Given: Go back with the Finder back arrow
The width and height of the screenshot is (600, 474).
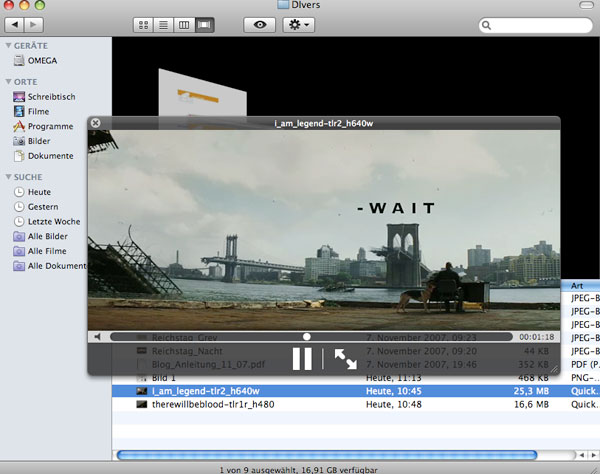Looking at the screenshot, I should (15, 25).
